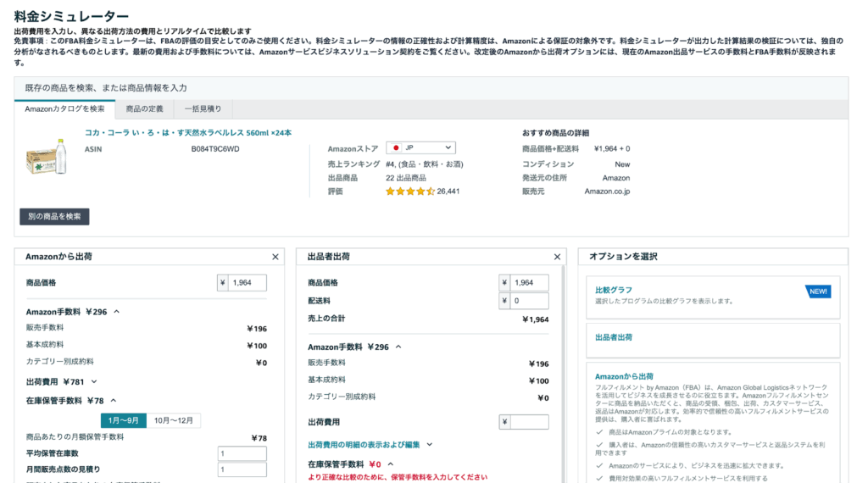The height and width of the screenshot is (483, 868).
Task: Click the 平均保管在庫数 input field
Action: pyautogui.click(x=242, y=453)
